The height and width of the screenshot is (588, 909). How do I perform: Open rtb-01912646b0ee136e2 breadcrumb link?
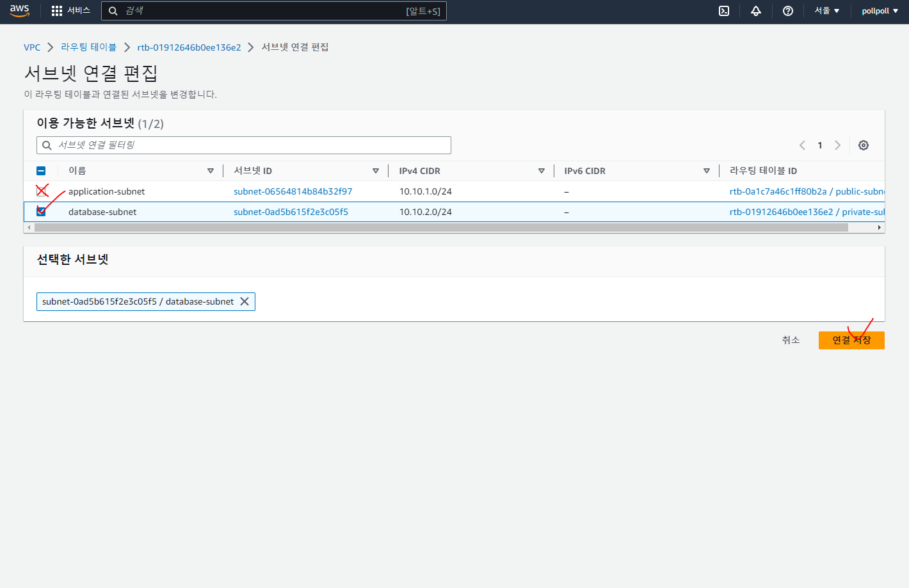tap(189, 47)
